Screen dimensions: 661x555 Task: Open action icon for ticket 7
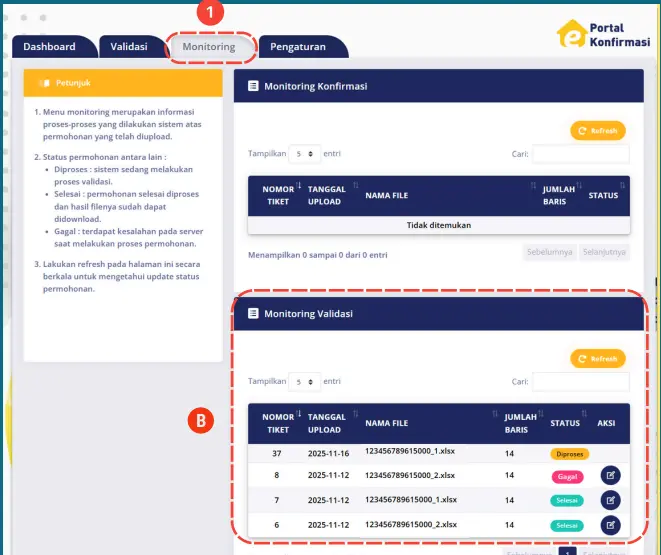(x=610, y=500)
